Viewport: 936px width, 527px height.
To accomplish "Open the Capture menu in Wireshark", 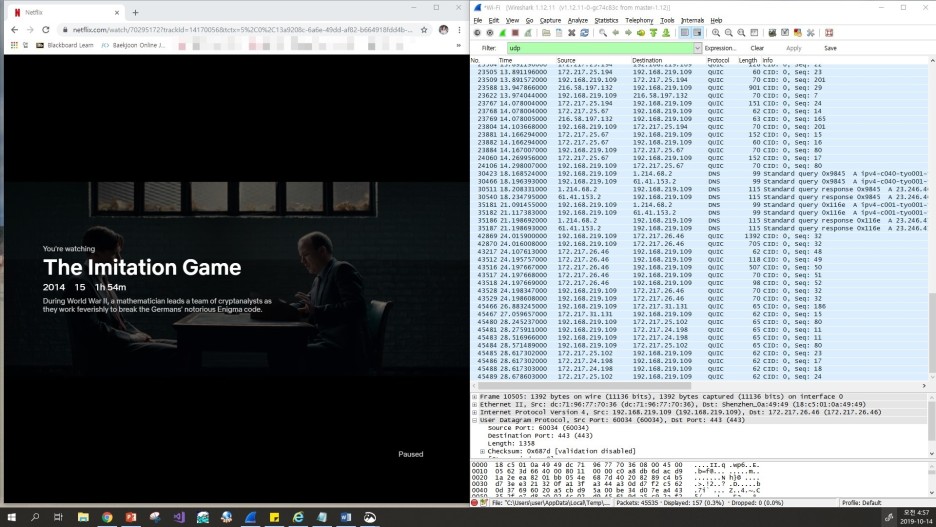I will pyautogui.click(x=550, y=20).
